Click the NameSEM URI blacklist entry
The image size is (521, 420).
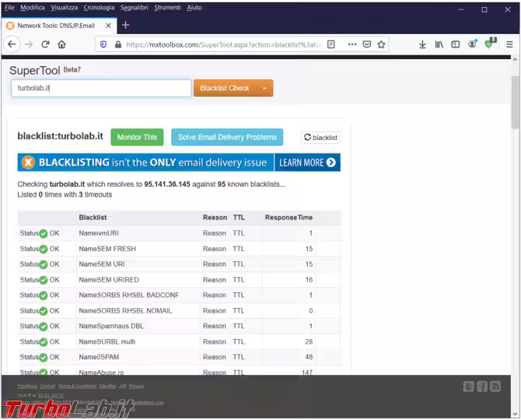tap(102, 264)
